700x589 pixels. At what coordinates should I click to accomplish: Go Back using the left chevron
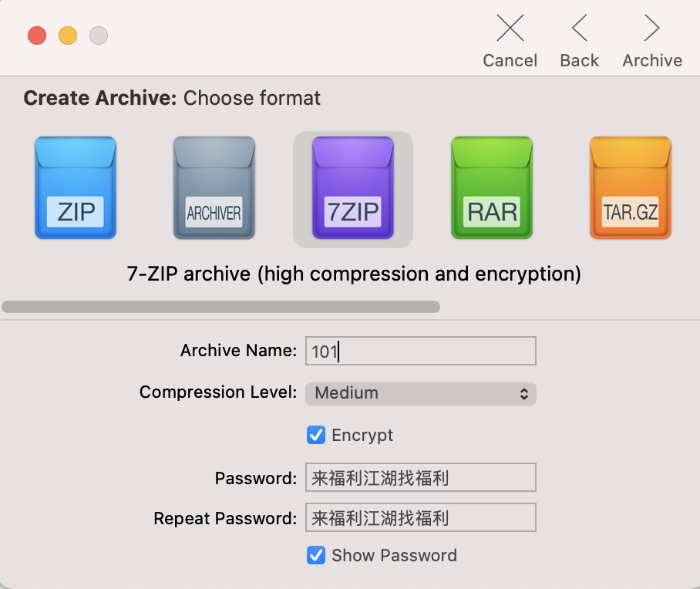coord(580,29)
